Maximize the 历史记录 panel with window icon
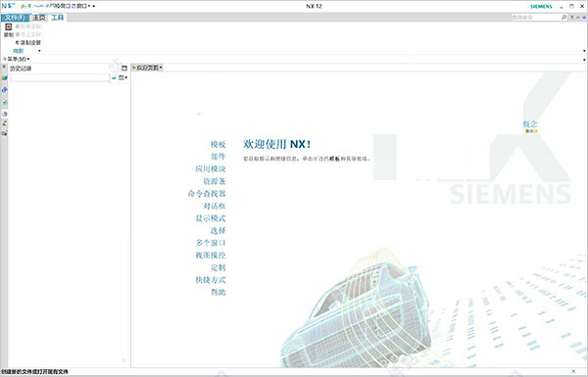Image resolution: width=588 pixels, height=377 pixels. (x=124, y=69)
